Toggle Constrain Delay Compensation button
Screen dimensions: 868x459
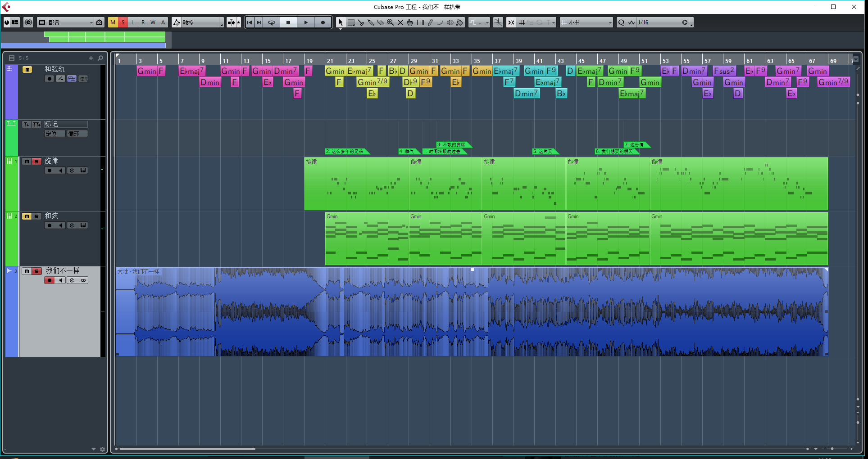(x=28, y=22)
